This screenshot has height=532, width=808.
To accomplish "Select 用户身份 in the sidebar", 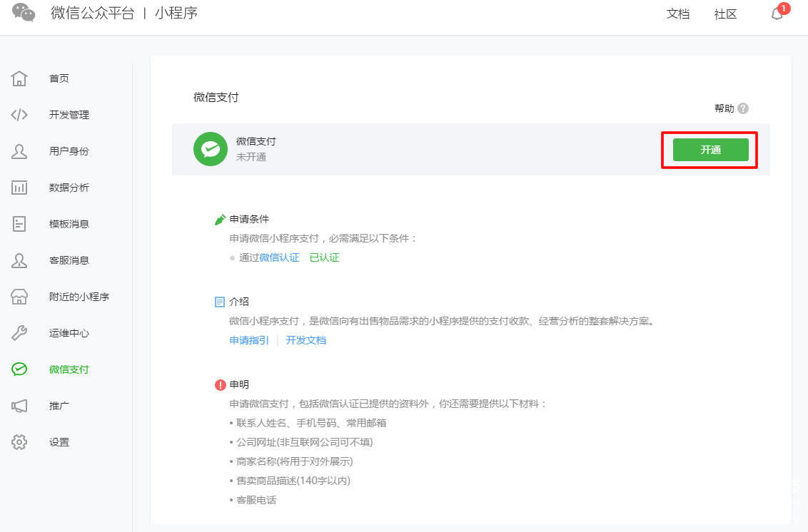I will [x=69, y=151].
